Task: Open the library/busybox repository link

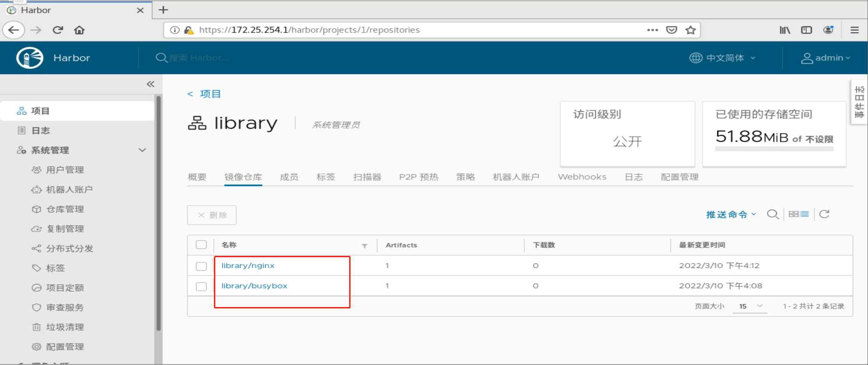Action: click(254, 286)
